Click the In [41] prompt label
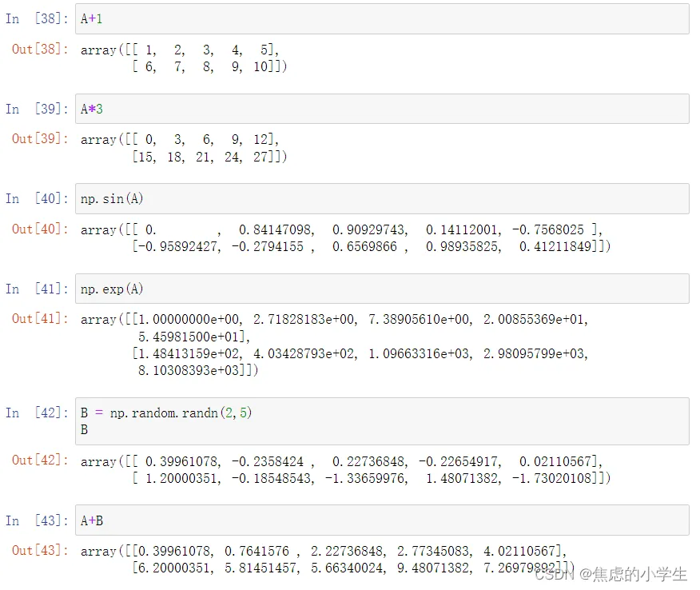Viewport: 700px width, 590px height. [36, 289]
